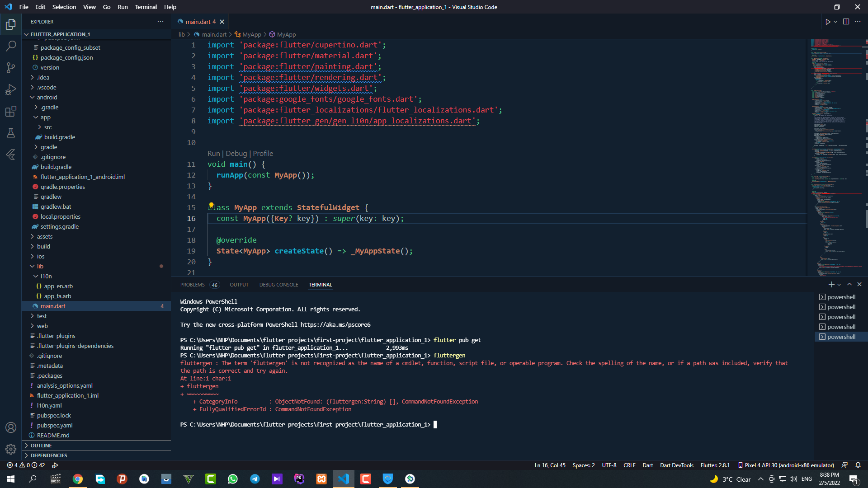This screenshot has width=868, height=488.
Task: Open the Source Control view
Action: click(11, 68)
